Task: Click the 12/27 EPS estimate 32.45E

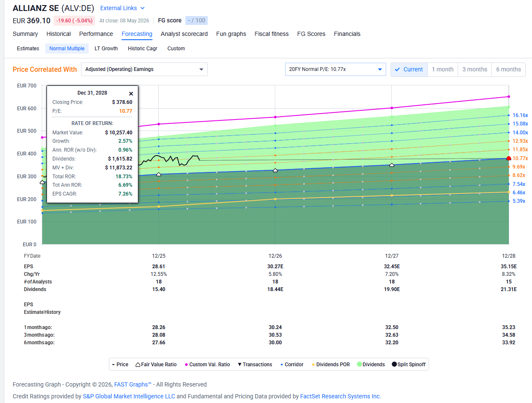Action: coord(392,267)
